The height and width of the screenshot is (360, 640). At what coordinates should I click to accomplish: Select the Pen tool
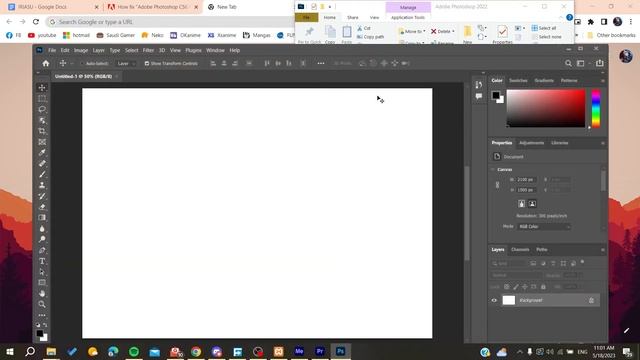(x=42, y=250)
